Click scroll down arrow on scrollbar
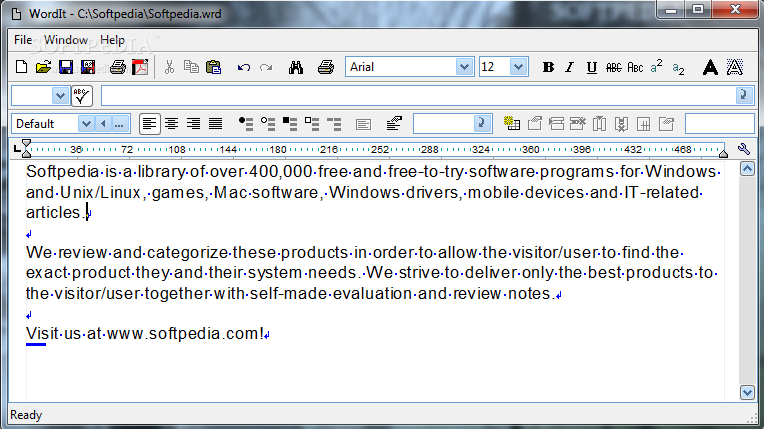 [747, 392]
